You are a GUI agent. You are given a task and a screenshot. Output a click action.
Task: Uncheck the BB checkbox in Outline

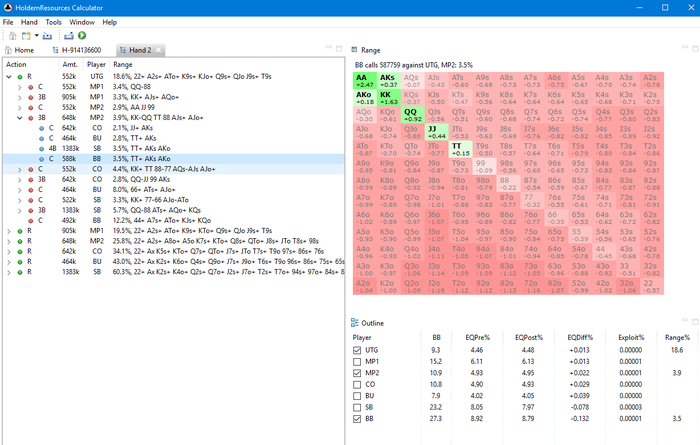coord(357,419)
